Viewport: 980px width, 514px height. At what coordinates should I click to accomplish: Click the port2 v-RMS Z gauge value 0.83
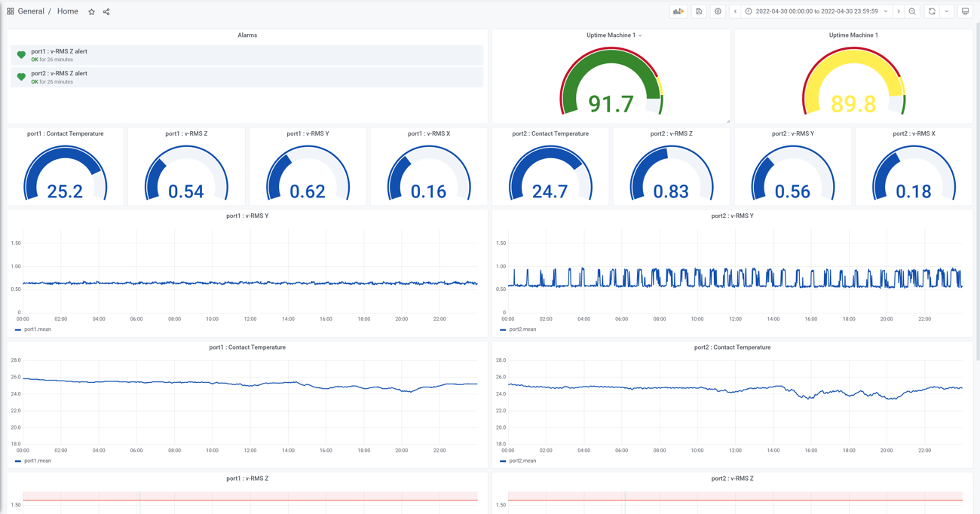[x=671, y=191]
